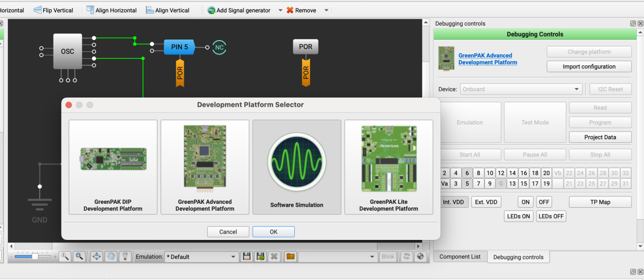Viewport: 644px width, 280px height.
Task: Save emulation configuration floppy icon
Action: (246, 256)
